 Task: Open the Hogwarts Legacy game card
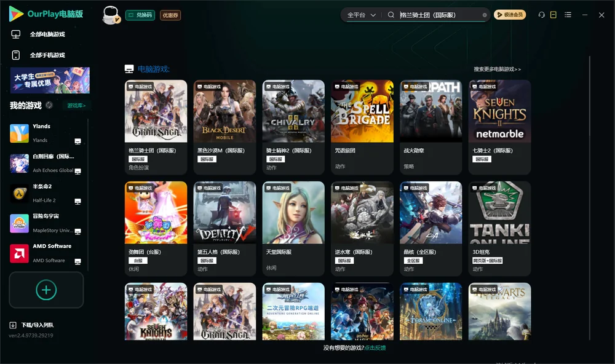tap(499, 312)
